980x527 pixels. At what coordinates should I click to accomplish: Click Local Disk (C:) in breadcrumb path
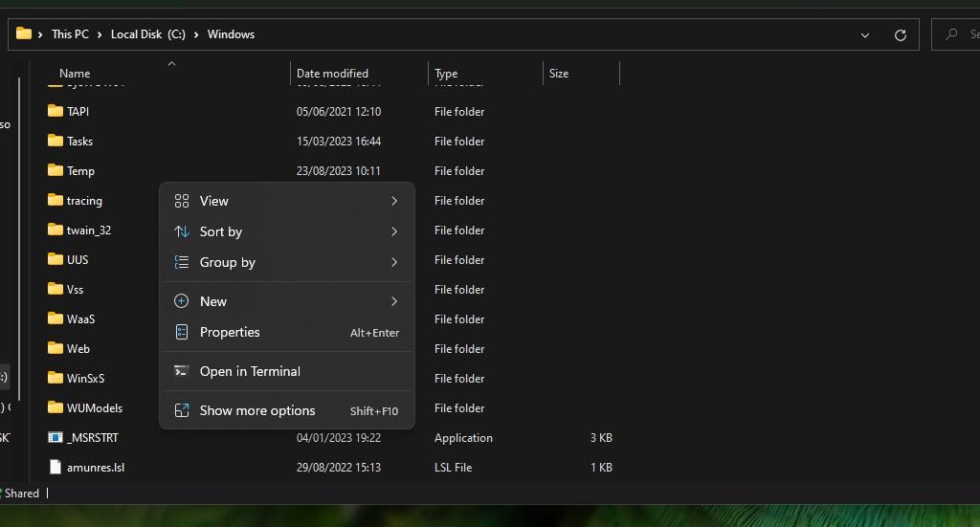coord(147,34)
